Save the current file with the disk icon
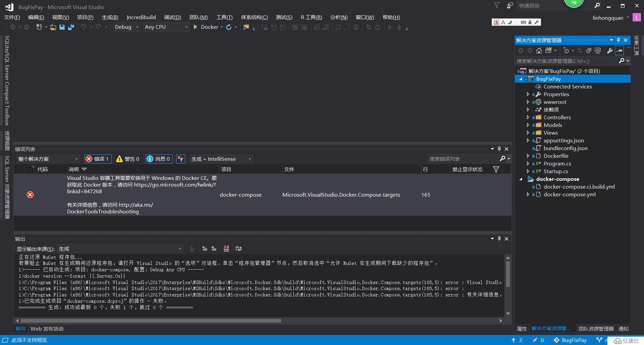Viewport: 644px width, 345px height. click(62, 27)
